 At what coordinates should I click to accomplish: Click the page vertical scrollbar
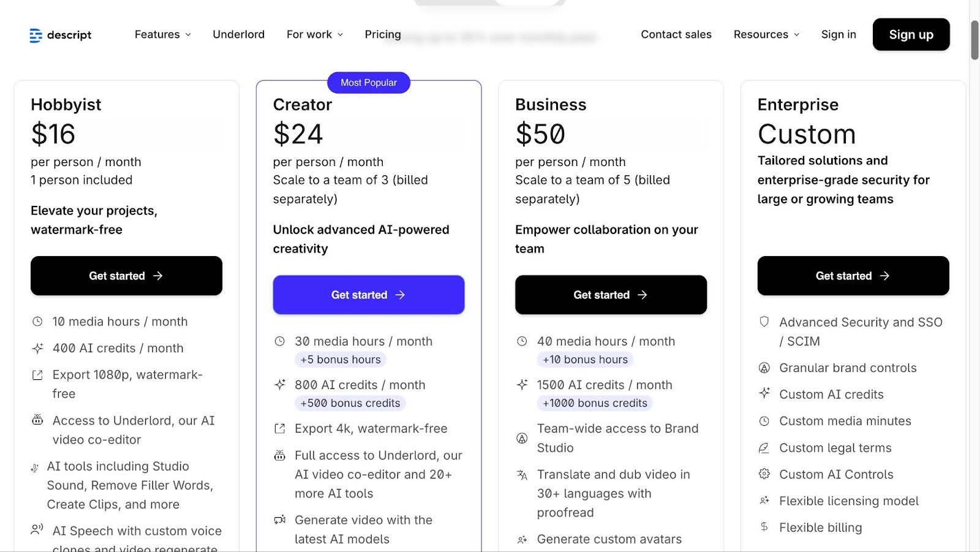tap(974, 40)
